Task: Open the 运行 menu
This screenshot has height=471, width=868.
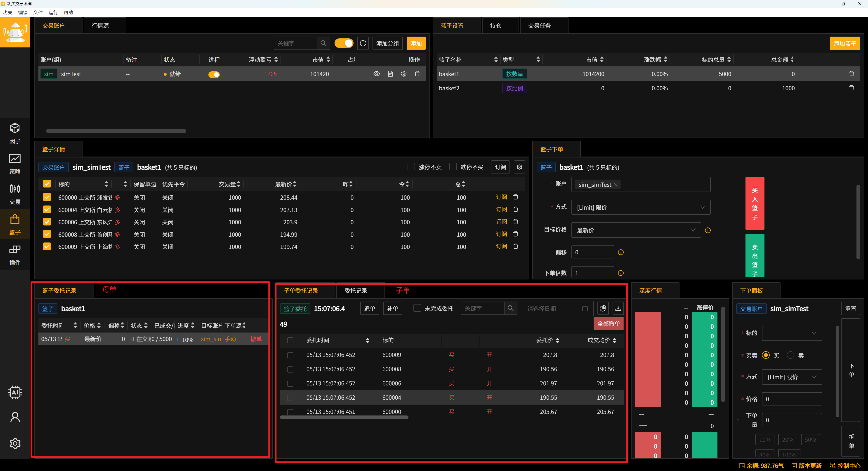Action: pyautogui.click(x=53, y=12)
